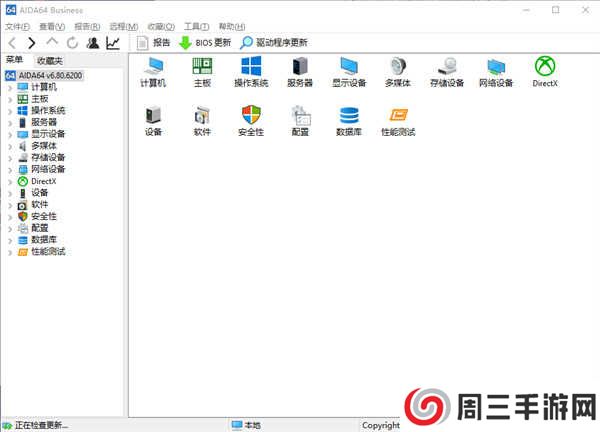Viewport: 600px width, 432px height.
Task: Click the 驱动程序更新 button
Action: point(273,43)
